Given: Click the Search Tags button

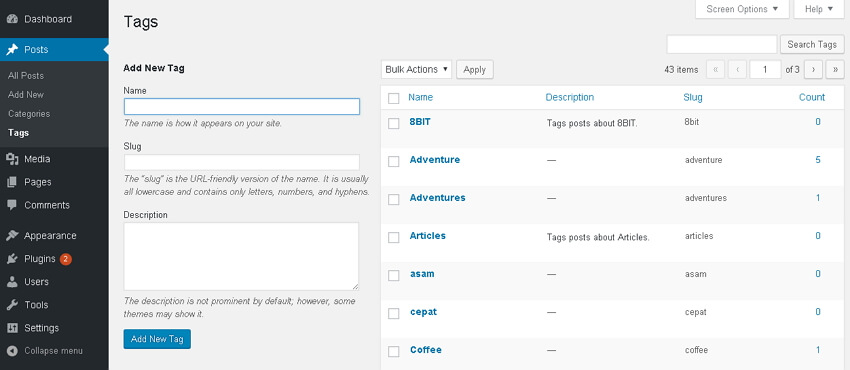Looking at the screenshot, I should pyautogui.click(x=812, y=44).
